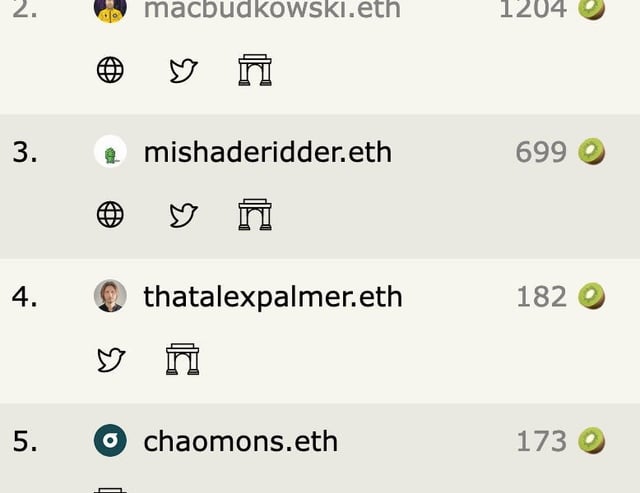Click the kiwi icon next to 1204
The height and width of the screenshot is (493, 640).
[x=591, y=9]
